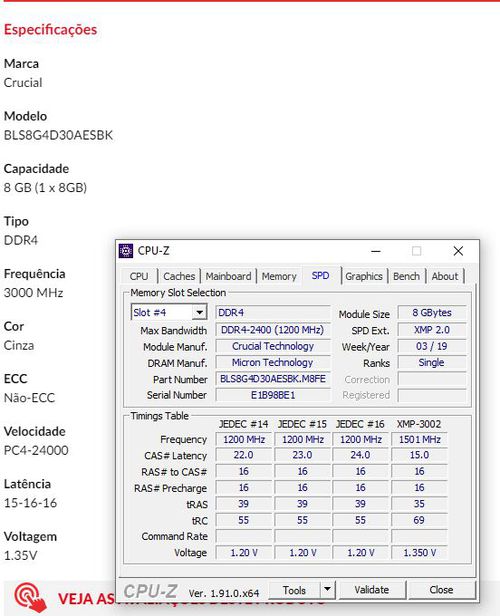
Task: Click the JEDEC #14 voltage 1.20 V cell
Action: pos(244,553)
